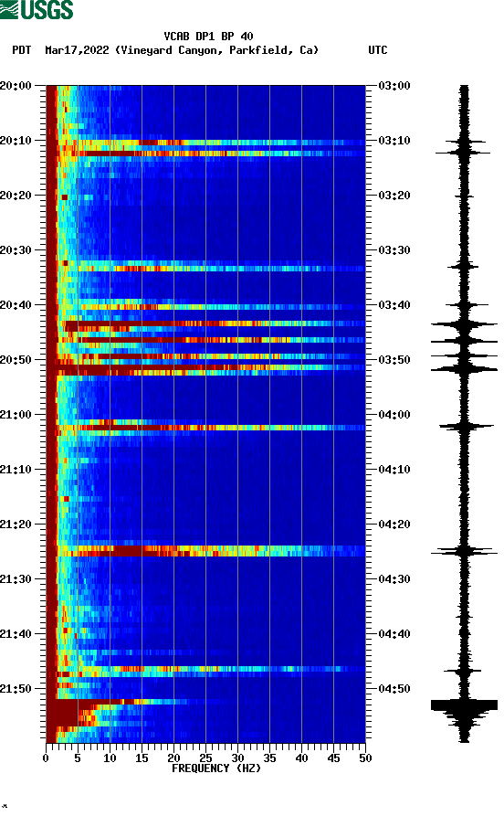This screenshot has height=816, width=504.
Task: Click the 20:00 PDT time label
Action: (x=16, y=85)
